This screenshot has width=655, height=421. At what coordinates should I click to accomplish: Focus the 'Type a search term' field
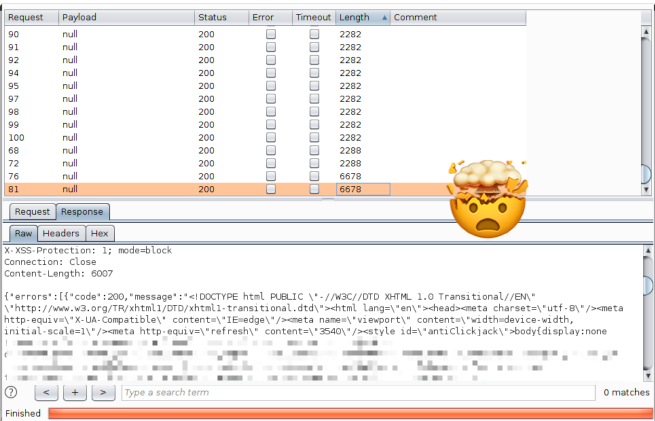pos(360,393)
